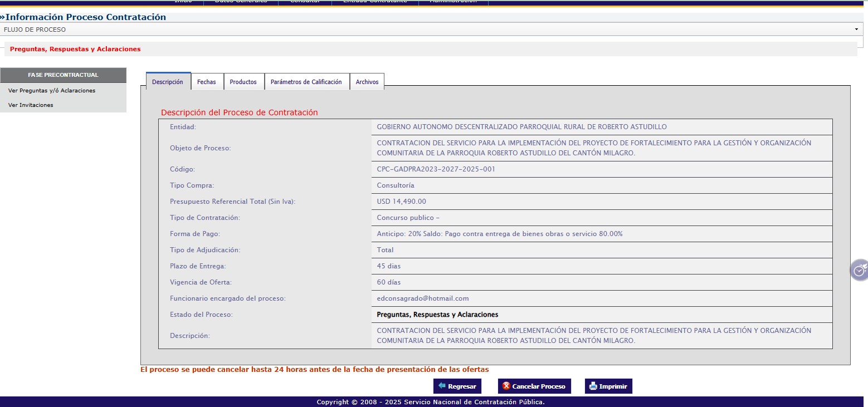Viewport: 868px width, 407px height.
Task: Open the floating clock widget at right edge
Action: (860, 270)
